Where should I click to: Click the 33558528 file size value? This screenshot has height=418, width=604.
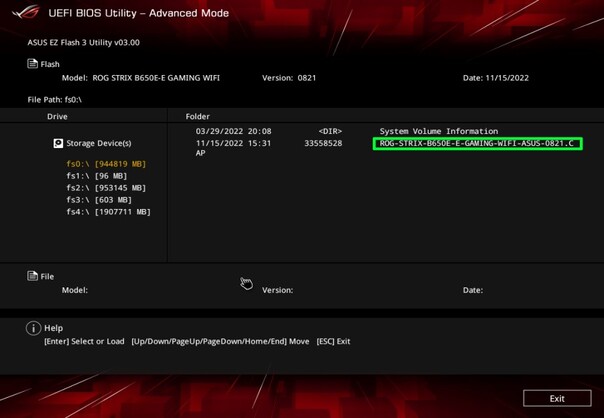coord(323,143)
